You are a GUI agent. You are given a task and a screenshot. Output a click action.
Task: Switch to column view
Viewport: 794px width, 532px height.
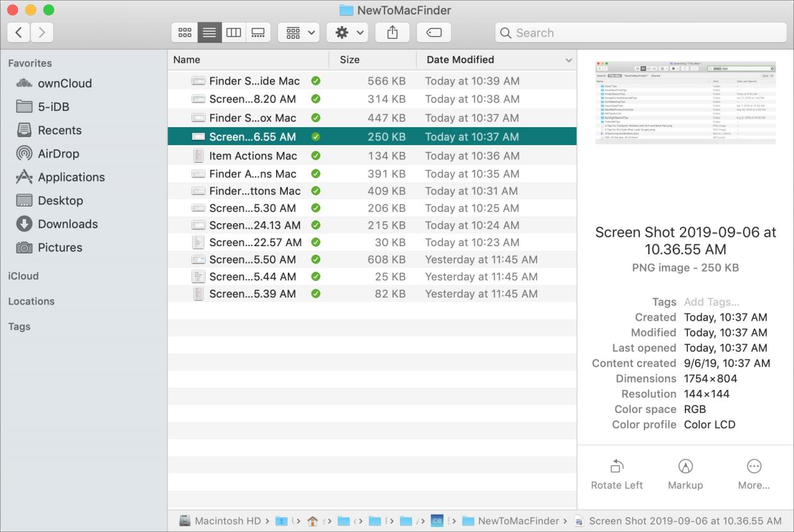[233, 32]
